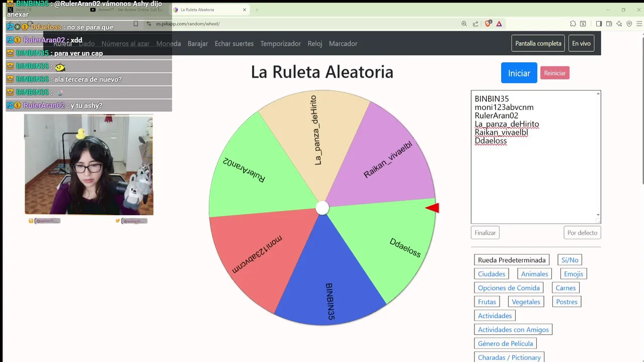
Task: Click the share page icon in address bar
Action: (475, 24)
